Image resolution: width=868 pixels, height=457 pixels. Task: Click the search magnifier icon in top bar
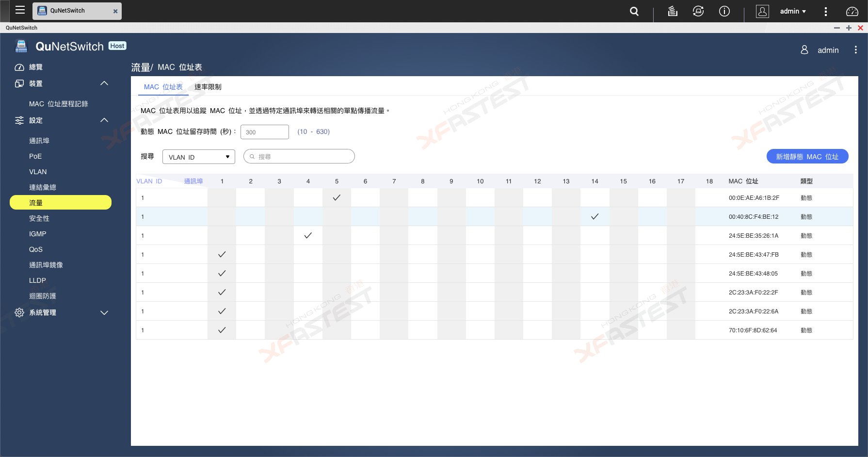(x=634, y=11)
